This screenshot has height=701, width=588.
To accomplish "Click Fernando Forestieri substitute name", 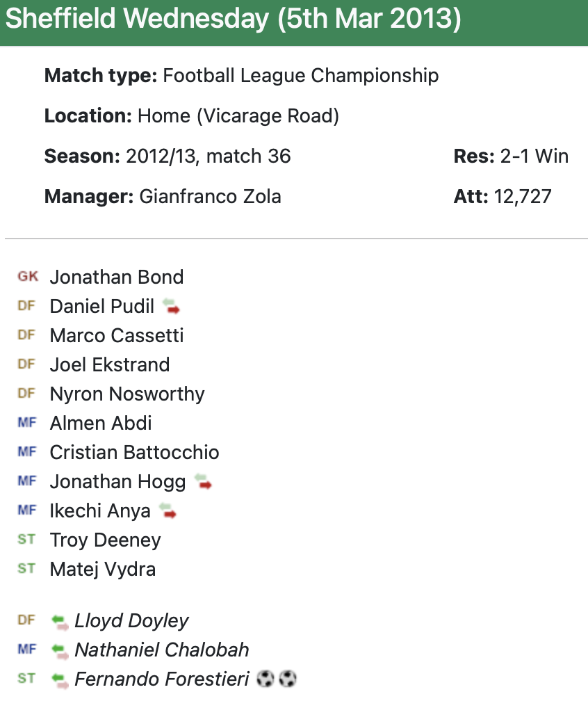I will (x=161, y=679).
